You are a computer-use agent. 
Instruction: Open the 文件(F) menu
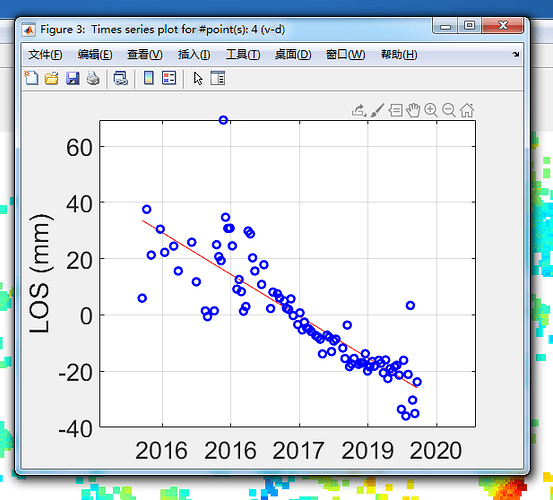(x=45, y=55)
